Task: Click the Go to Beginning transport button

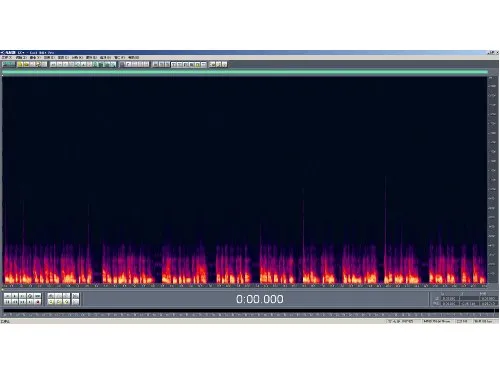Action: [7, 302]
